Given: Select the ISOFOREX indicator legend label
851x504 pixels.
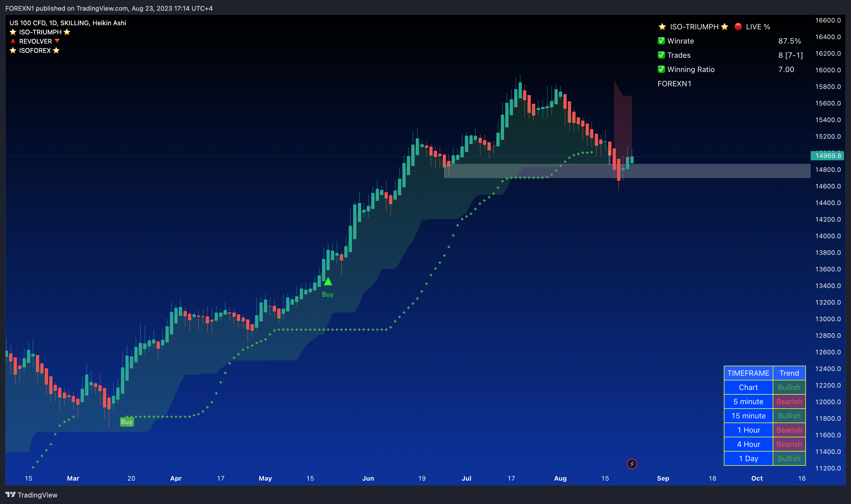Looking at the screenshot, I should coord(35,50).
